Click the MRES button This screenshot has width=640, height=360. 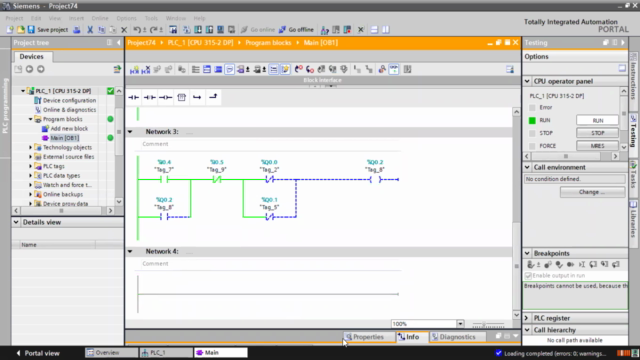tap(598, 146)
